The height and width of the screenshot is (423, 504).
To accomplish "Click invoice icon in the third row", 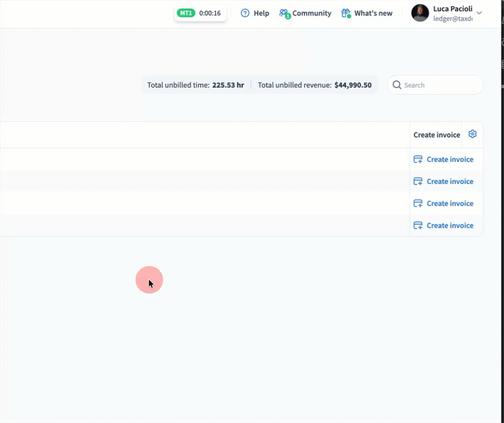I will [418, 203].
